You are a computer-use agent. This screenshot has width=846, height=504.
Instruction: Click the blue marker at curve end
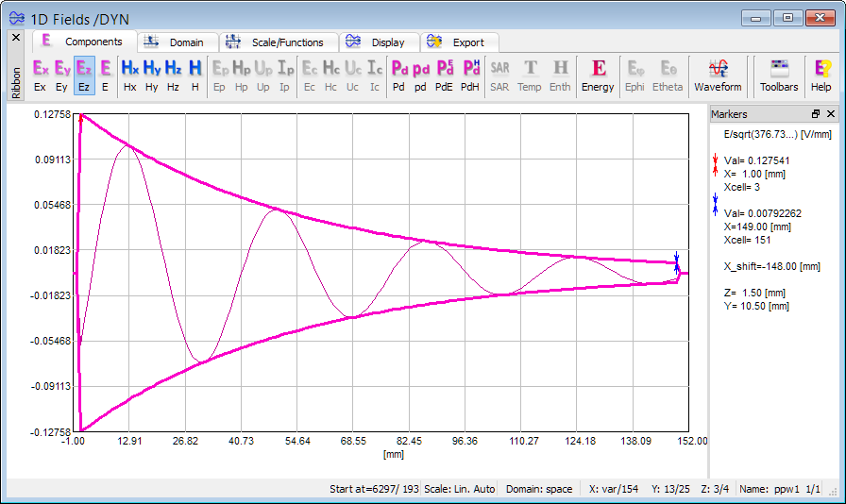[x=677, y=262]
